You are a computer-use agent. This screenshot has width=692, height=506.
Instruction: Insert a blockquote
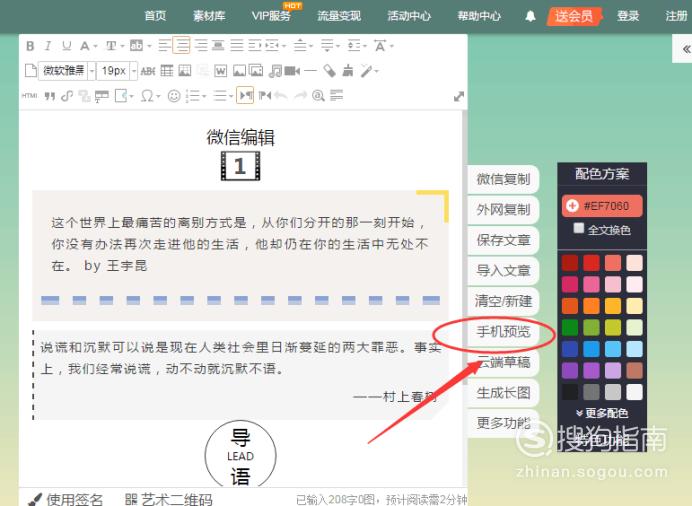[49, 96]
